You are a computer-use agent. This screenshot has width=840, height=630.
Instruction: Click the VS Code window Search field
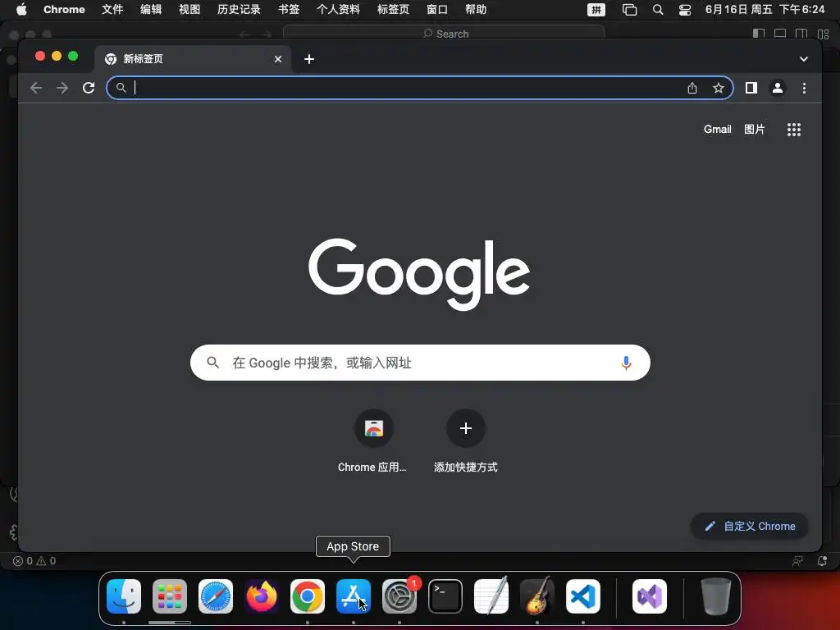pyautogui.click(x=444, y=34)
